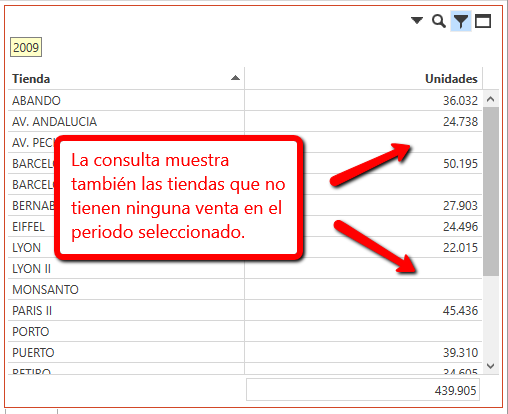
Task: Select the 2009 filter tag
Action: click(26, 47)
